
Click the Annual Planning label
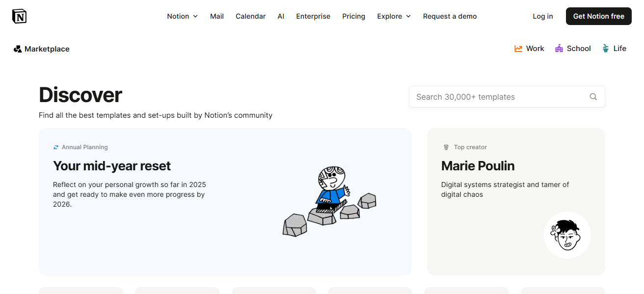[x=85, y=147]
